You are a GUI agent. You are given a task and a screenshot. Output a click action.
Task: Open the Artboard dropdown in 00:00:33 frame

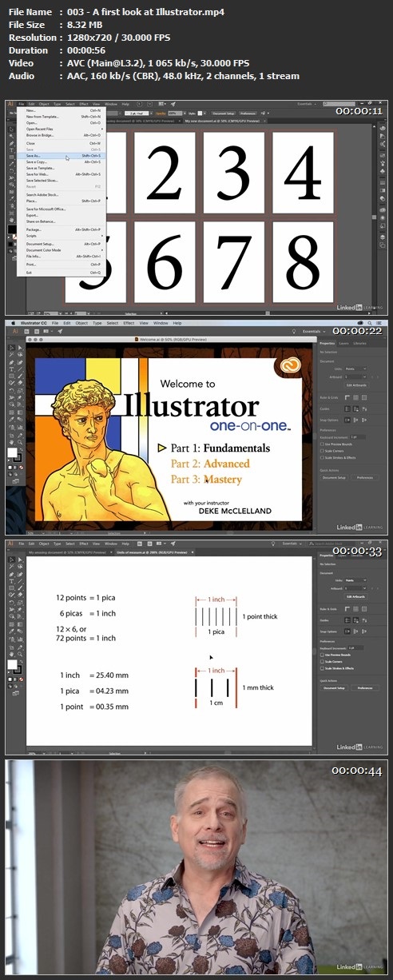tap(355, 588)
